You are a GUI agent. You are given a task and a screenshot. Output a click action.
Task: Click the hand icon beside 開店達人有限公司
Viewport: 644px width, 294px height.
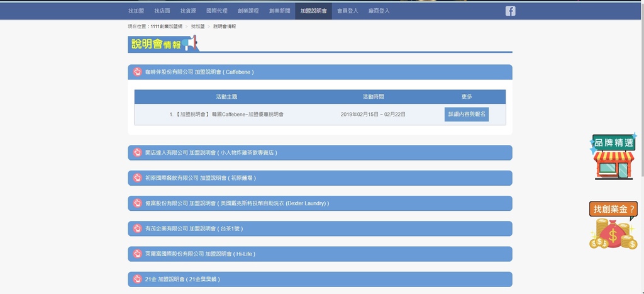(137, 152)
